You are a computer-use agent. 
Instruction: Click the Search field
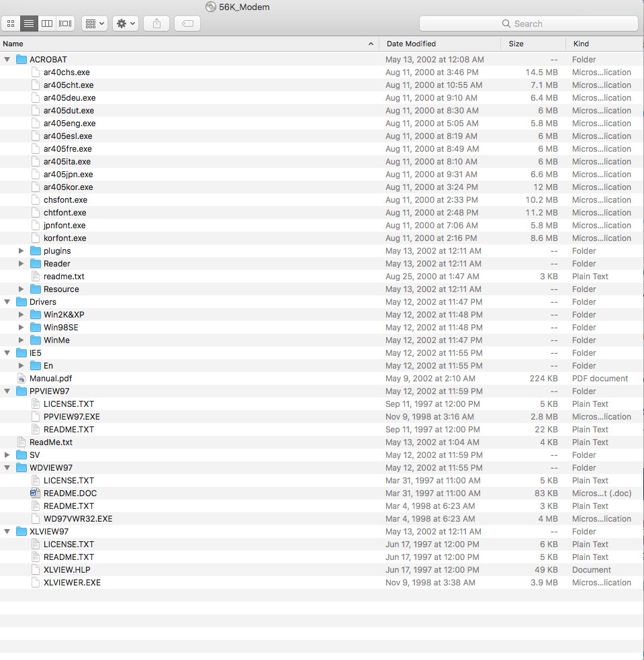[528, 23]
